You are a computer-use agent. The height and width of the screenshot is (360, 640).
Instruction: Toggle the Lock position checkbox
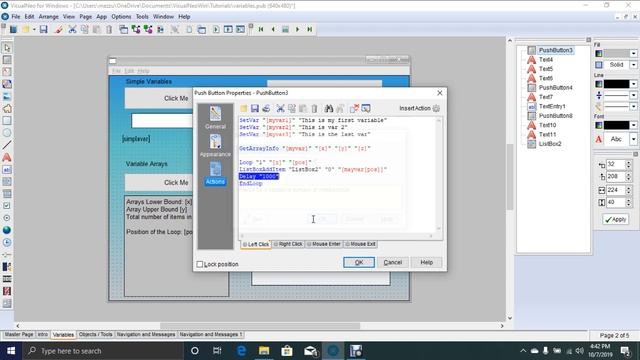200,264
